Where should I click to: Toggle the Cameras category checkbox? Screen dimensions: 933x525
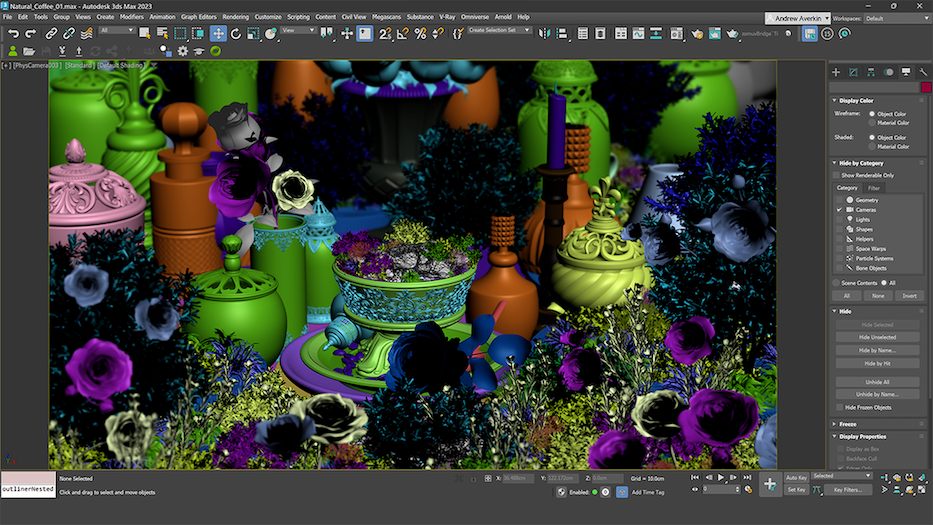point(840,209)
